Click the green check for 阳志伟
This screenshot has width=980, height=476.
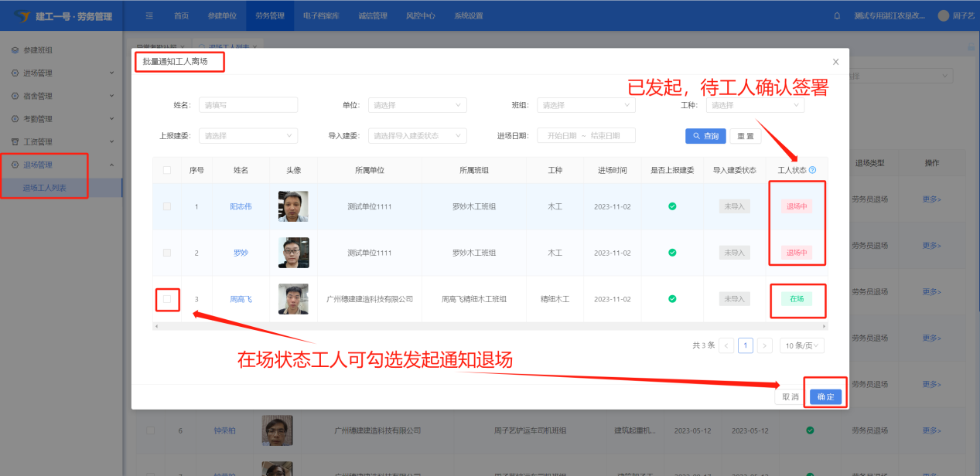click(672, 206)
